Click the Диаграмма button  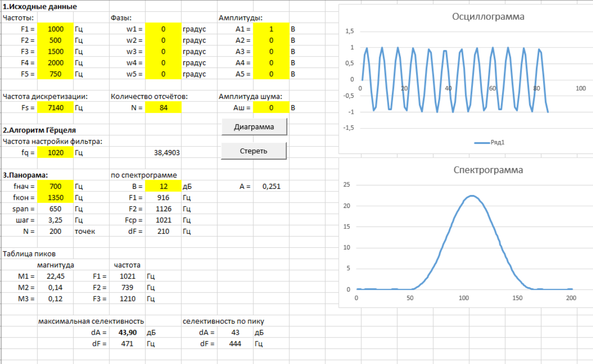tap(254, 127)
